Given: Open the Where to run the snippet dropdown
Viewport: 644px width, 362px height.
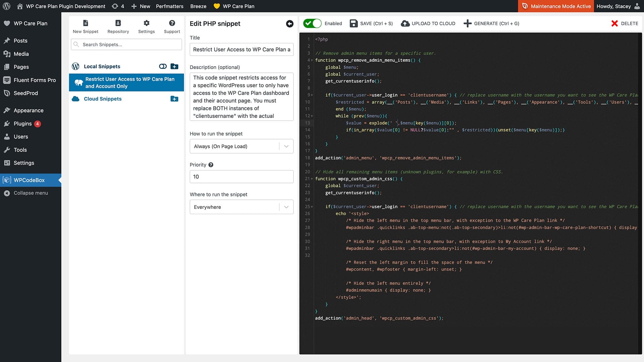Looking at the screenshot, I should 241,207.
